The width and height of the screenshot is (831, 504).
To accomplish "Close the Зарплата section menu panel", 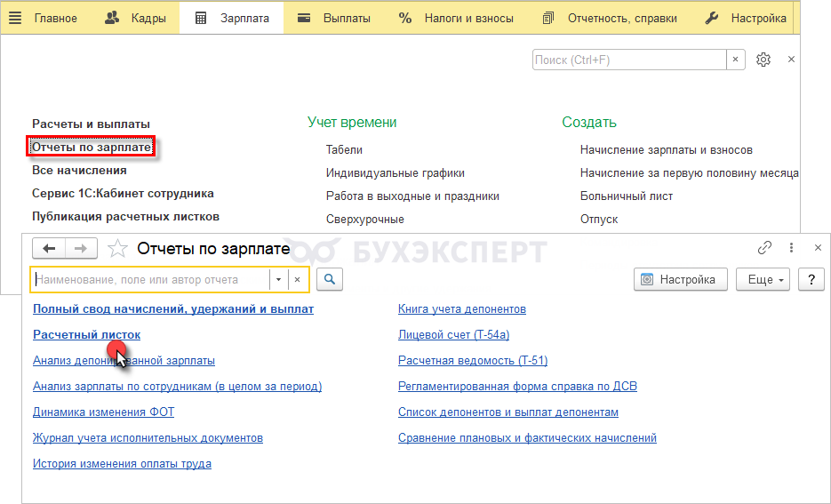I will coord(791,60).
